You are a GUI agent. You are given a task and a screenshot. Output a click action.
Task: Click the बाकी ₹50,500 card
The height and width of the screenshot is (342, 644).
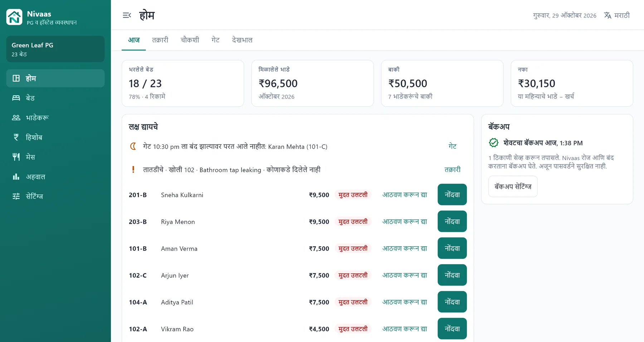pos(442,83)
